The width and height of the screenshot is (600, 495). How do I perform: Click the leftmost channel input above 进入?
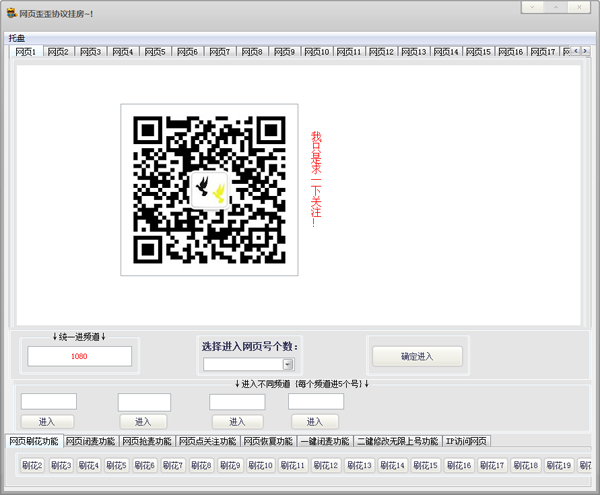coord(49,401)
